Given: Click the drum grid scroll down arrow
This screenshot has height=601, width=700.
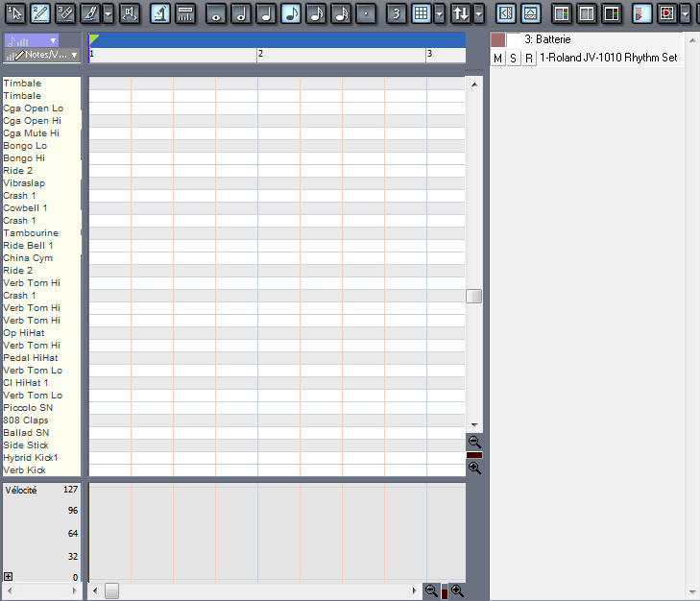Looking at the screenshot, I should click(474, 425).
